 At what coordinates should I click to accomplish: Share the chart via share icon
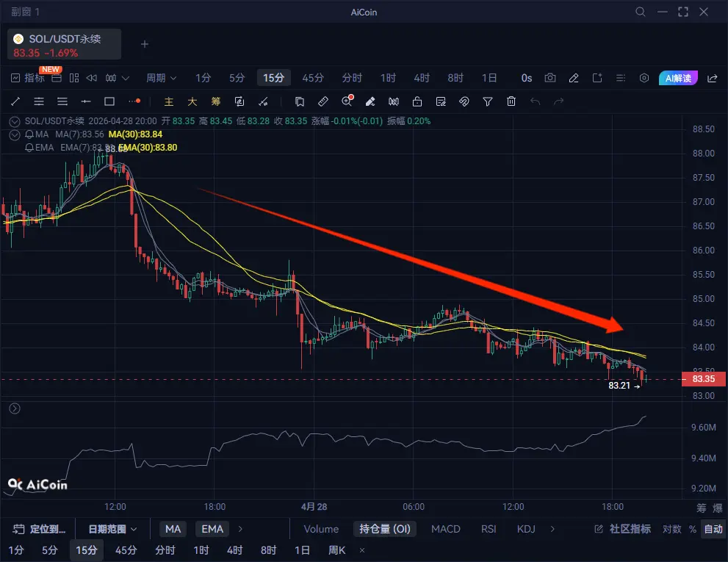(x=713, y=78)
